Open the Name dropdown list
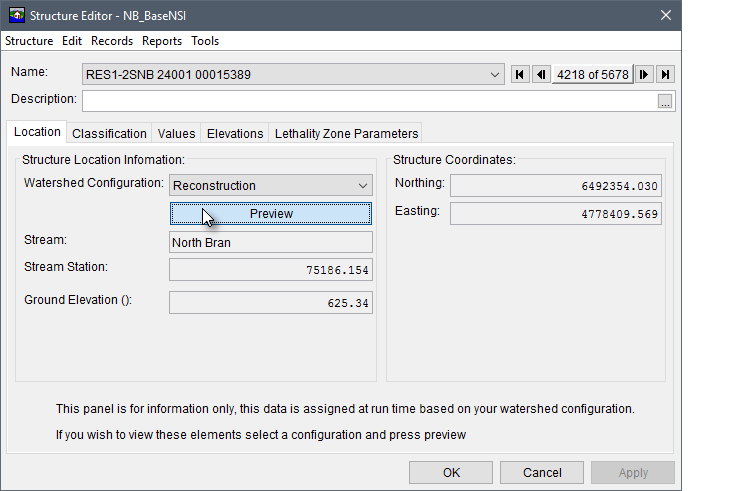This screenshot has height=491, width=738. tap(494, 75)
